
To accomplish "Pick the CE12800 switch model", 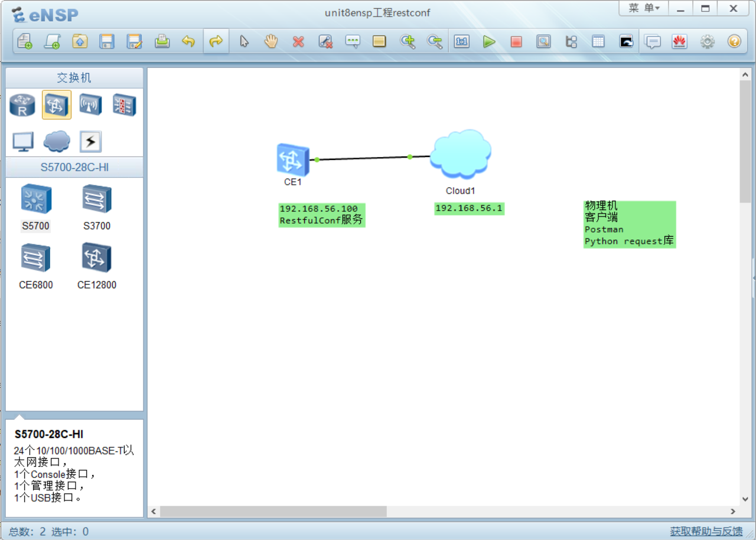I will tap(97, 258).
